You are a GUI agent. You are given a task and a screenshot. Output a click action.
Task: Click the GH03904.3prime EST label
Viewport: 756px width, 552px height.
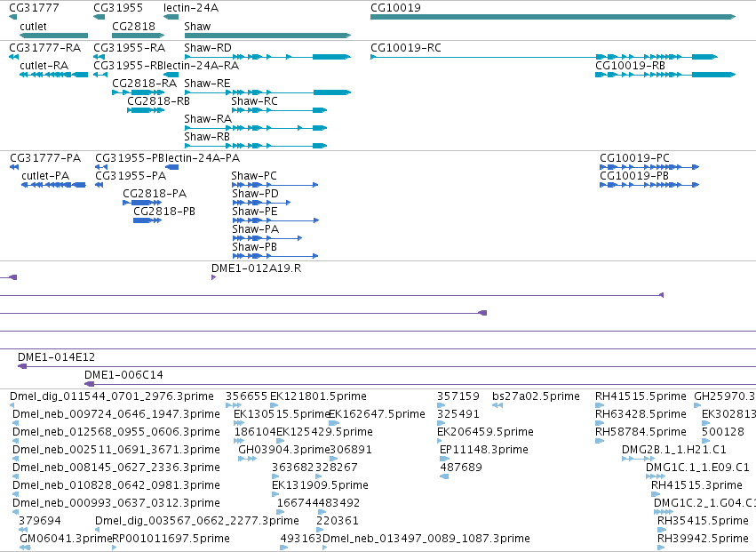tap(284, 450)
